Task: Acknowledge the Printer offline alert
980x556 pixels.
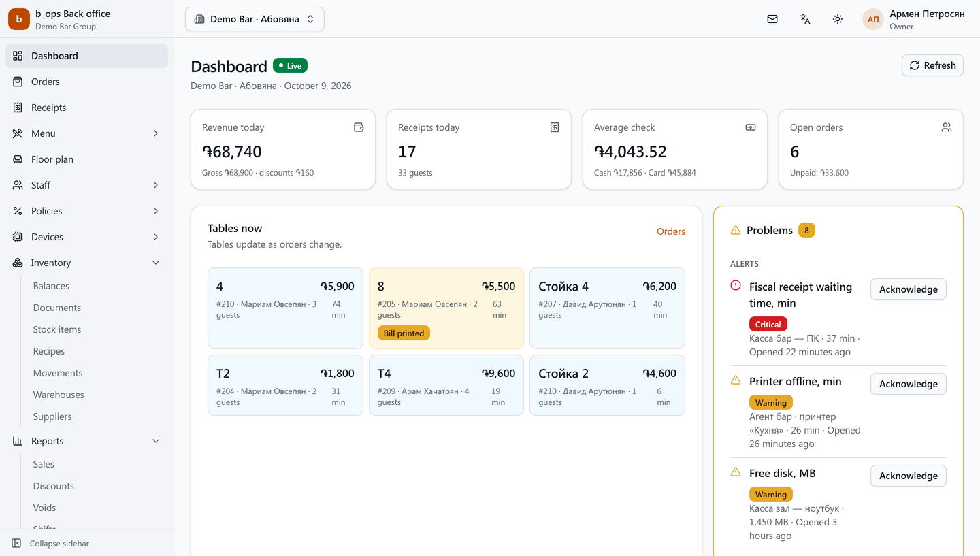Action: [x=908, y=384]
